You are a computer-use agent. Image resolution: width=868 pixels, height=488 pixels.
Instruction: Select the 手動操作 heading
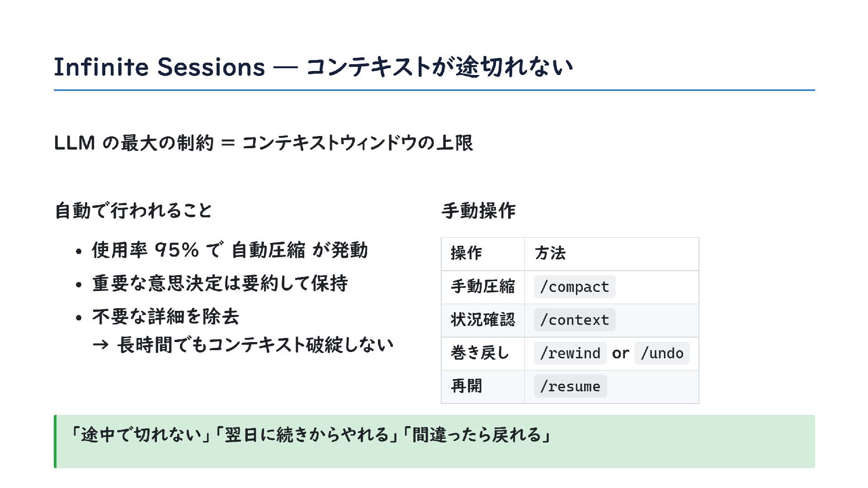click(478, 211)
